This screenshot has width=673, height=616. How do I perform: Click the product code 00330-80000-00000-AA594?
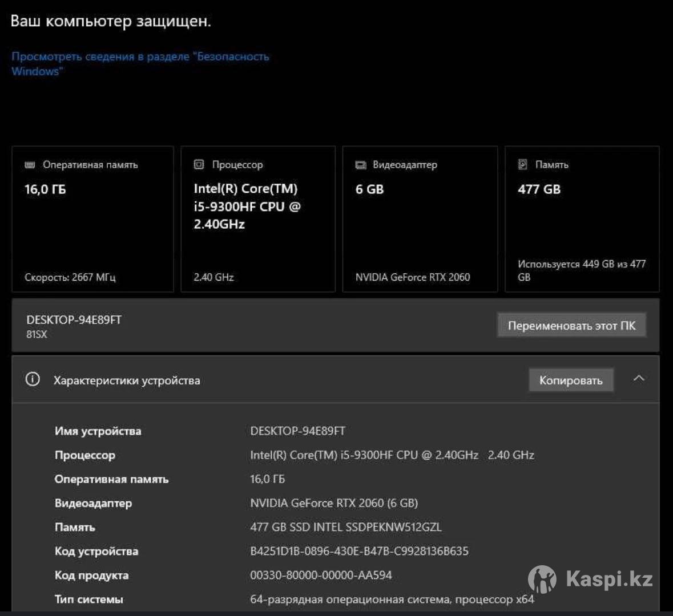click(321, 575)
